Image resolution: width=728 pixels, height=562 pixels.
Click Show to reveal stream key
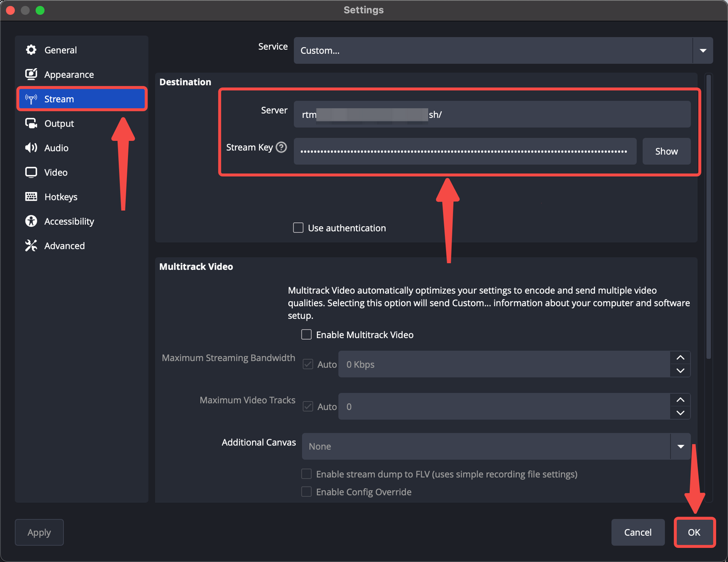tap(666, 151)
